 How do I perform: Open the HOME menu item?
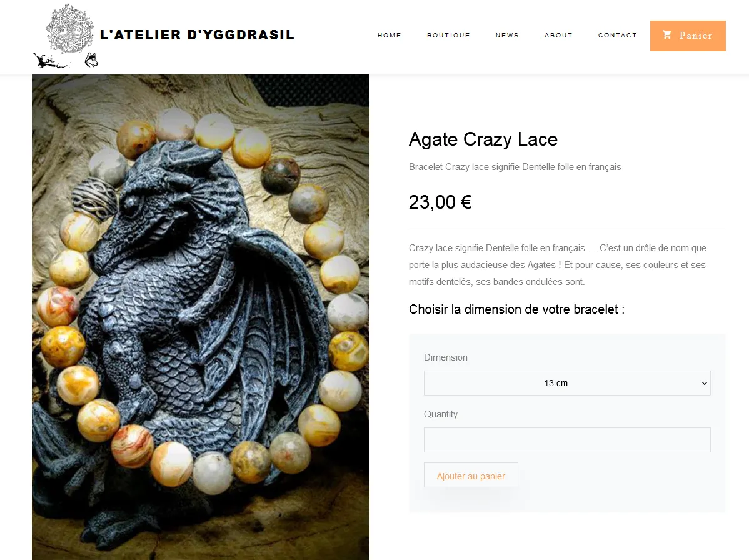click(390, 36)
